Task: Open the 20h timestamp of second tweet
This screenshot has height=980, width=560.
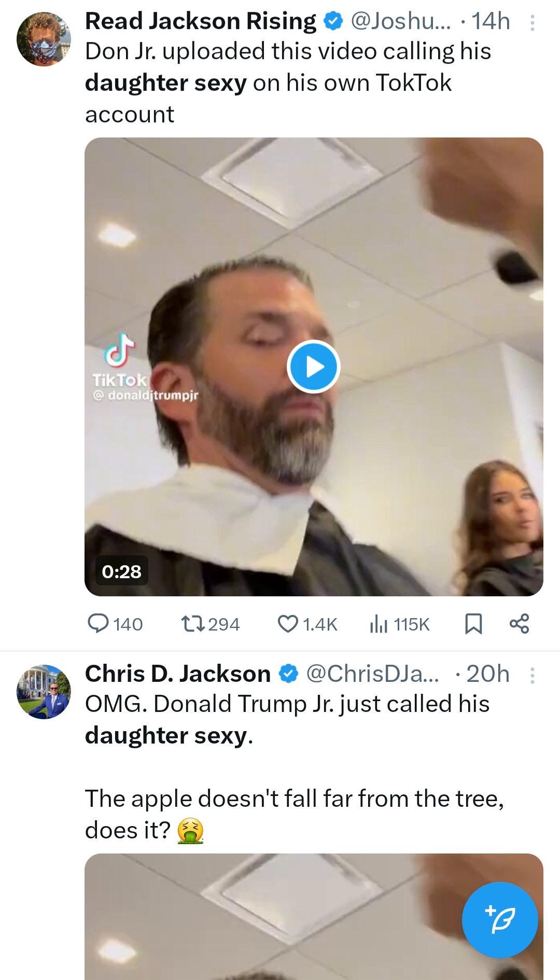Action: pos(487,674)
